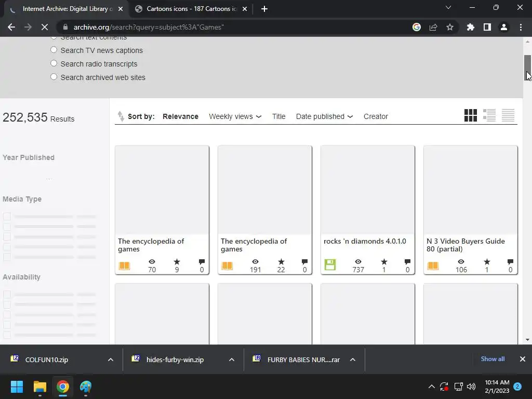Go forward with the forward arrow

[x=28, y=27]
